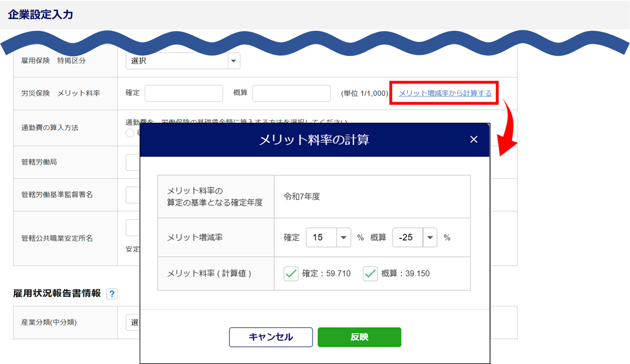This screenshot has height=364, width=630.
Task: Click the green 反映 button
Action: coord(359,337)
